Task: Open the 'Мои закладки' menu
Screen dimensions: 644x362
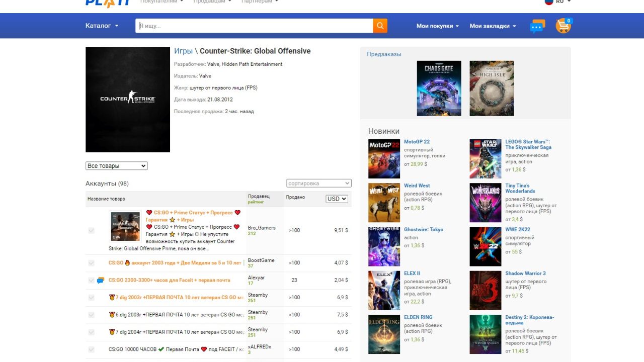Action: click(x=493, y=26)
